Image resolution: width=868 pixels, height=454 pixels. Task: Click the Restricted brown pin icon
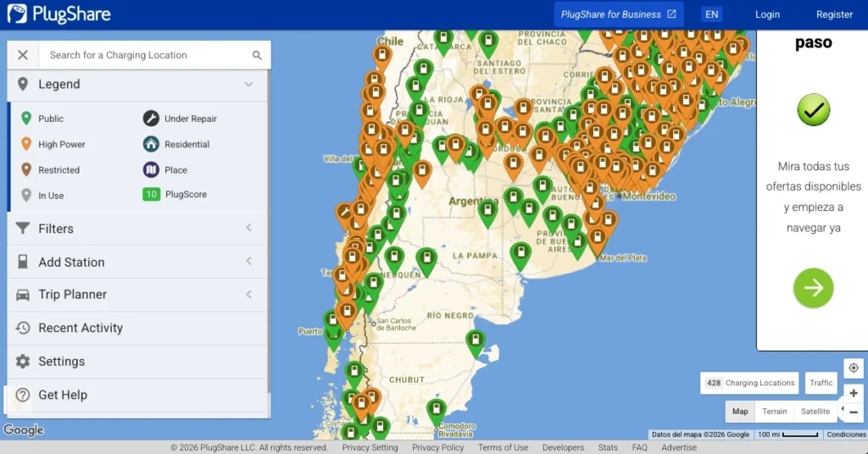[x=26, y=169]
